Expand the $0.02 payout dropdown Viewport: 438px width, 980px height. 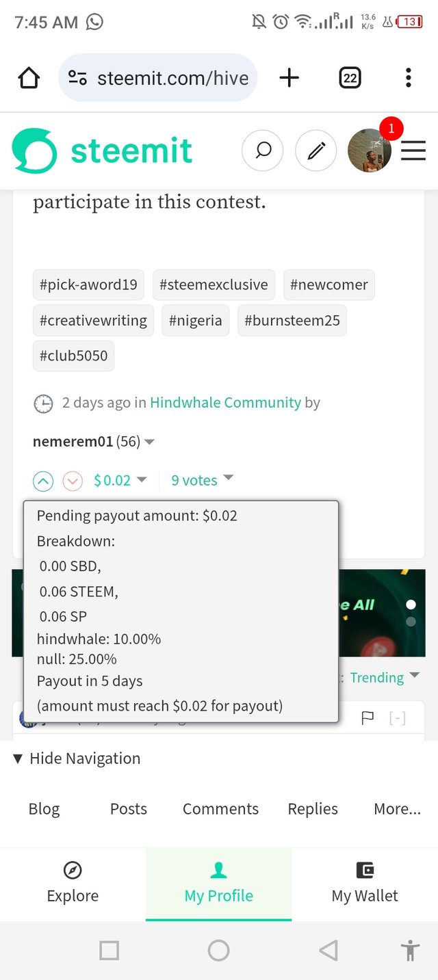(120, 480)
